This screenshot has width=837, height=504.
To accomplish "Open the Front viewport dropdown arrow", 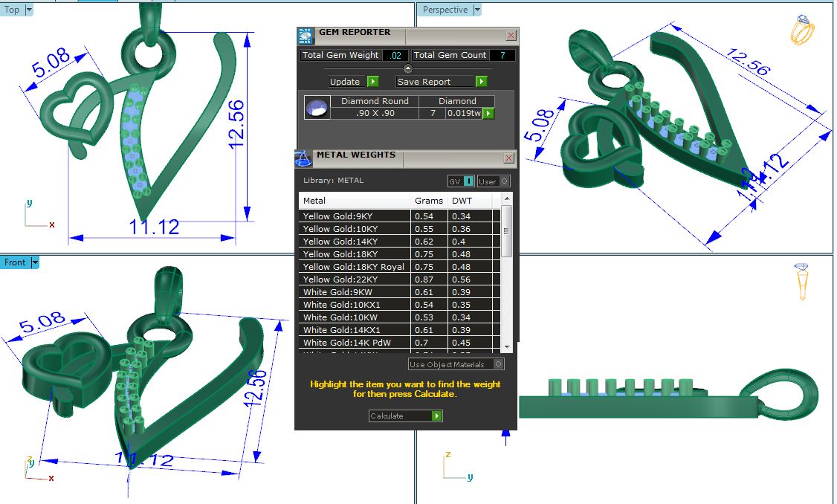I will pyautogui.click(x=35, y=262).
